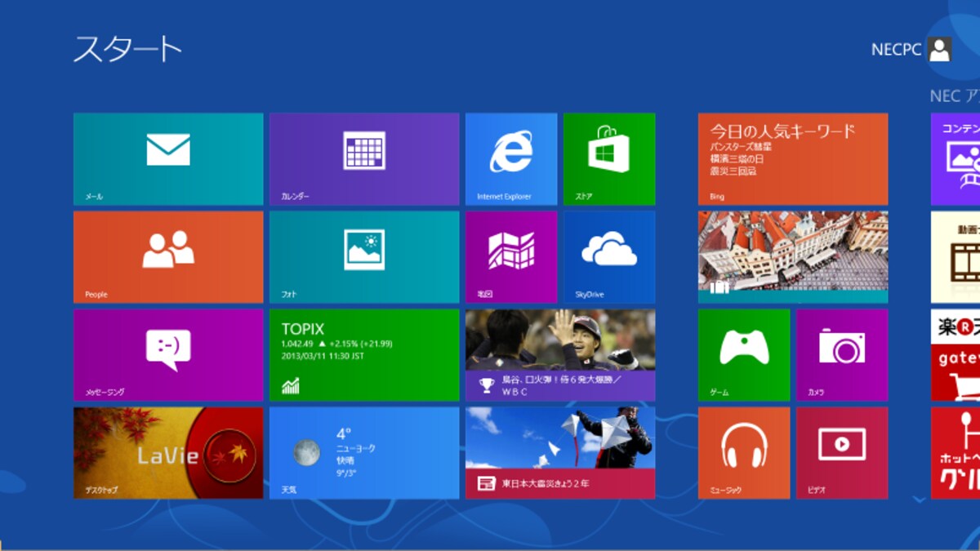Open the travel tile with city photo

point(793,257)
